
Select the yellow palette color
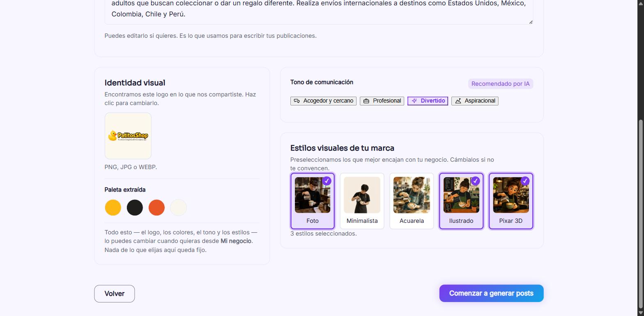click(x=113, y=208)
